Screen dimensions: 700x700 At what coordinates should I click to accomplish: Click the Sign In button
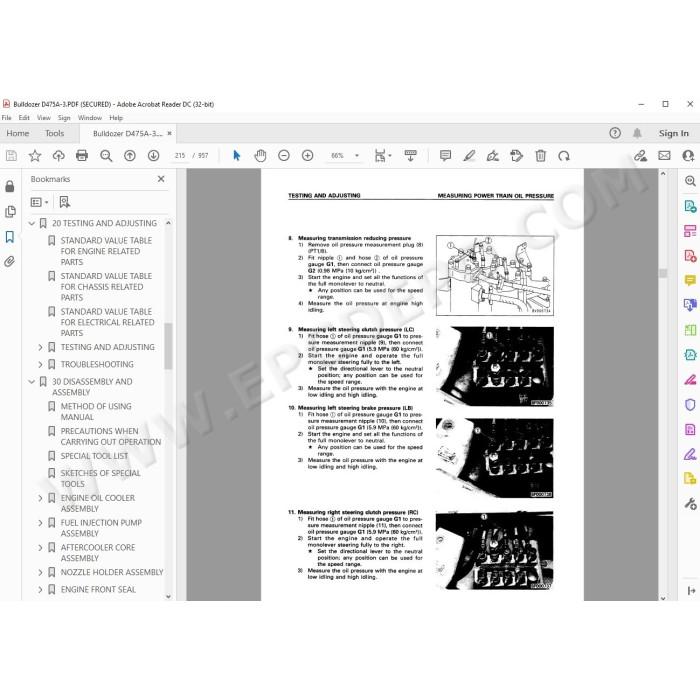point(674,133)
